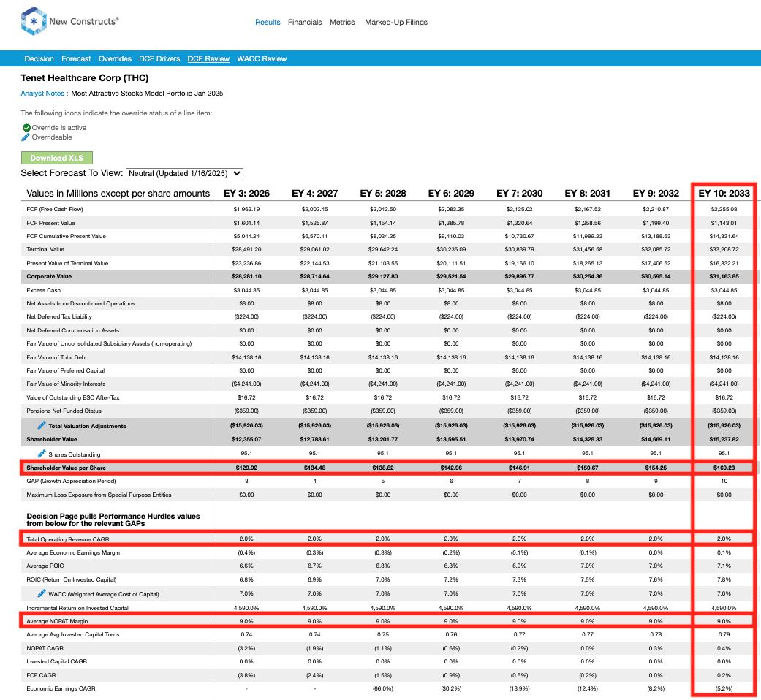Screen dimensions: 761x700
Task: Click the Average ROIC row label
Action: [45, 566]
